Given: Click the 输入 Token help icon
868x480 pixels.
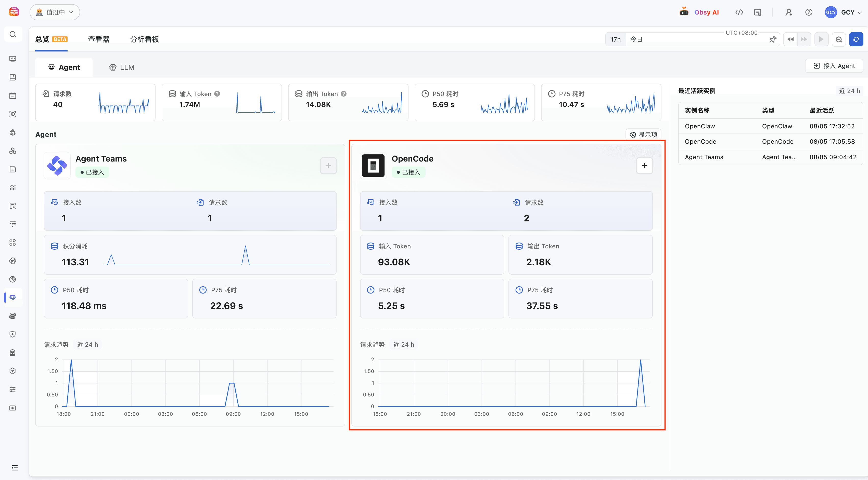Looking at the screenshot, I should [x=217, y=94].
